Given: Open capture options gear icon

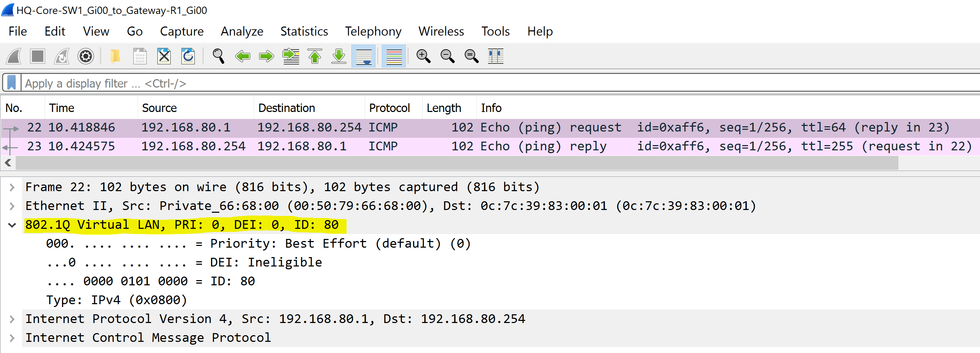Looking at the screenshot, I should (x=86, y=57).
